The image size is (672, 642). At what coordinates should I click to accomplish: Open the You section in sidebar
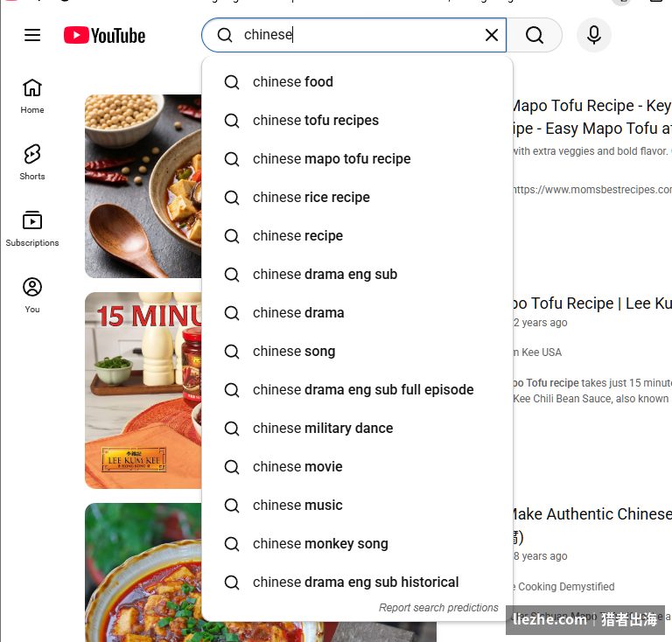tap(32, 295)
